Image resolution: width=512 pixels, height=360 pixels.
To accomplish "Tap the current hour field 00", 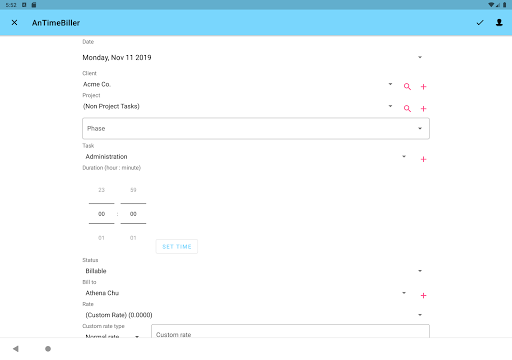I will (x=101, y=214).
